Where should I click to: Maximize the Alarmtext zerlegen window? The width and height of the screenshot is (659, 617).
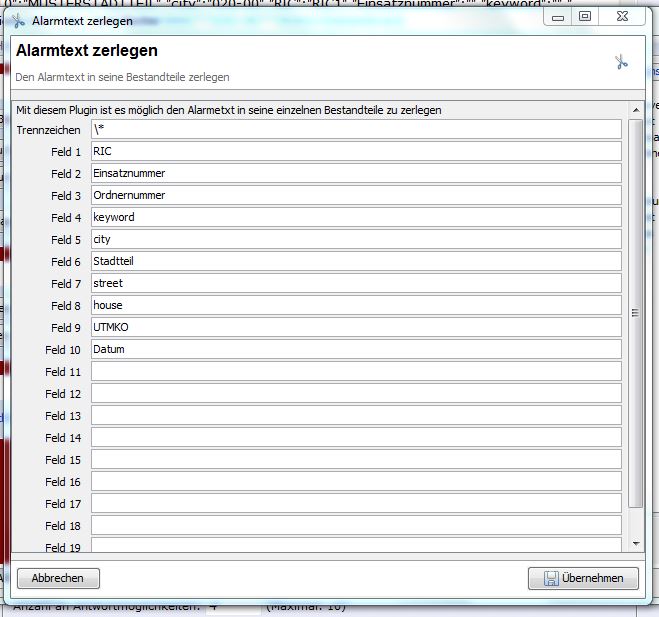pyautogui.click(x=586, y=16)
